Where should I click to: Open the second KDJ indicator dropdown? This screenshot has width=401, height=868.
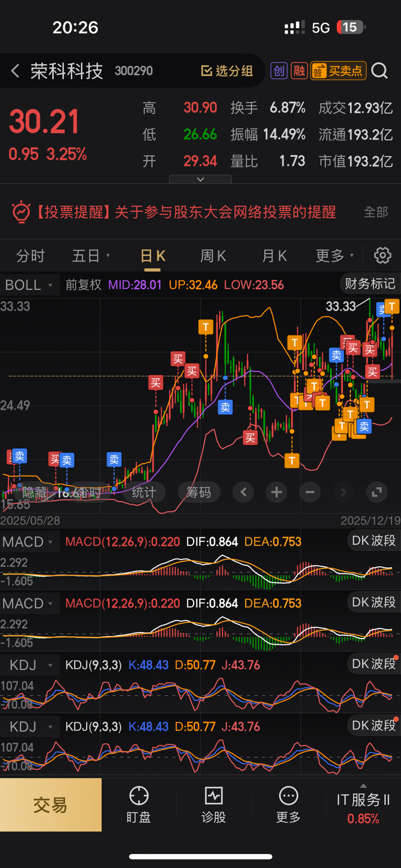coord(29,727)
